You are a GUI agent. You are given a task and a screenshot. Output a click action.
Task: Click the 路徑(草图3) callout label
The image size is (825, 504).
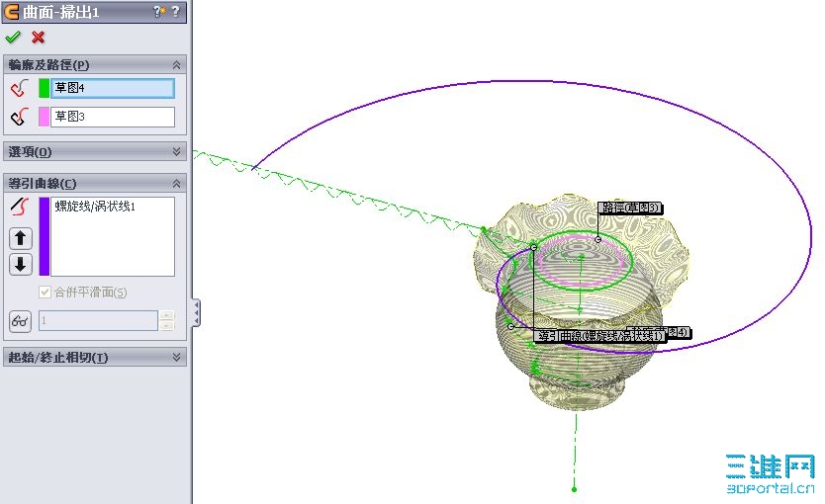point(630,209)
